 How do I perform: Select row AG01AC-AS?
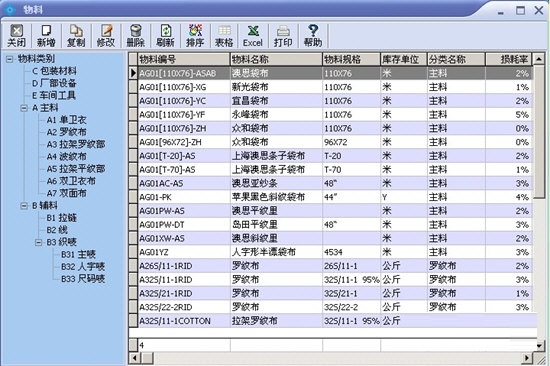pos(335,184)
